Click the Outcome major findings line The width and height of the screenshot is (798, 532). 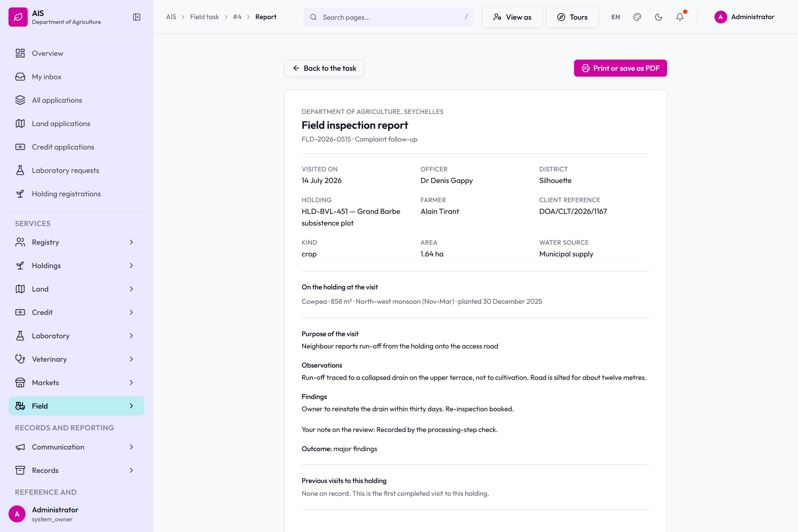[339, 449]
